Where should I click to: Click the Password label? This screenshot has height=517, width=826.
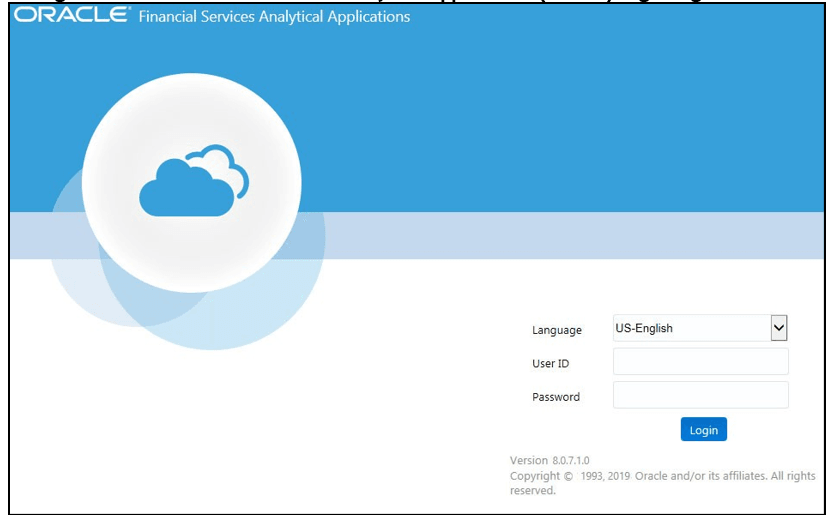tap(556, 397)
